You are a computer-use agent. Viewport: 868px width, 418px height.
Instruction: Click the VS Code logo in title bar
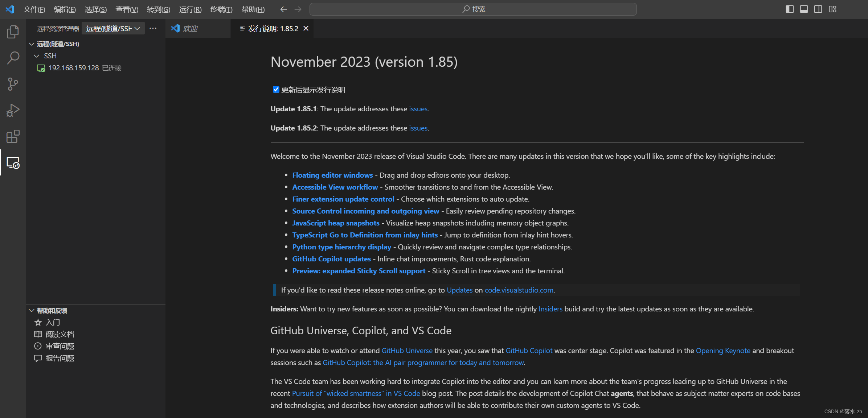point(10,9)
